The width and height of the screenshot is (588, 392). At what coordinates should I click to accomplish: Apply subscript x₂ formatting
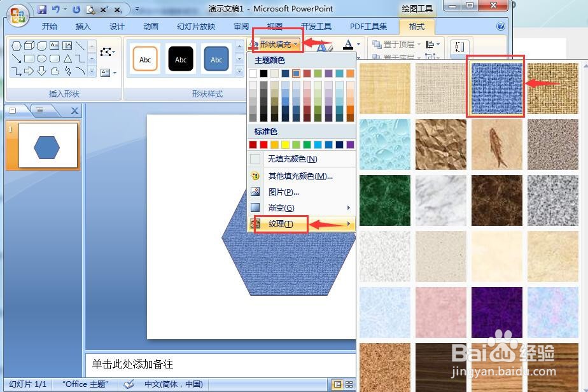point(118,10)
